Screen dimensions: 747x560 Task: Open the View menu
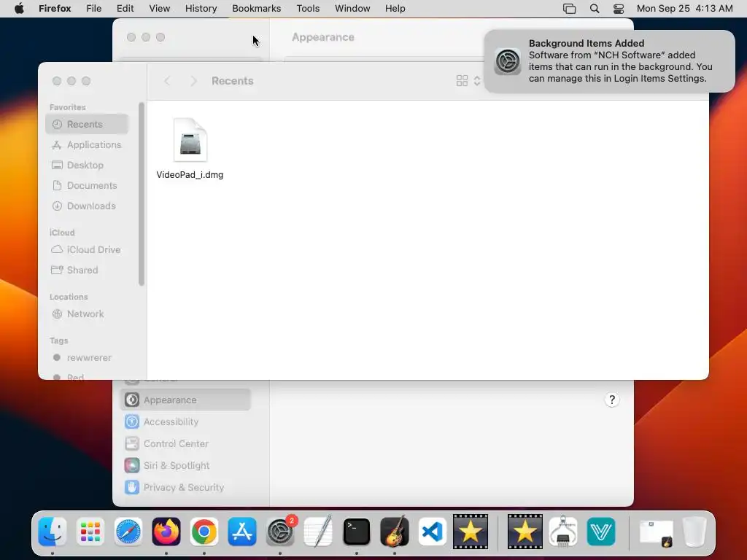click(160, 9)
